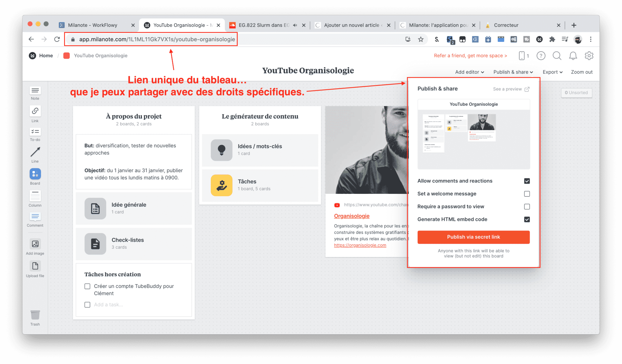Click See a preview link
622x364 pixels.
511,89
